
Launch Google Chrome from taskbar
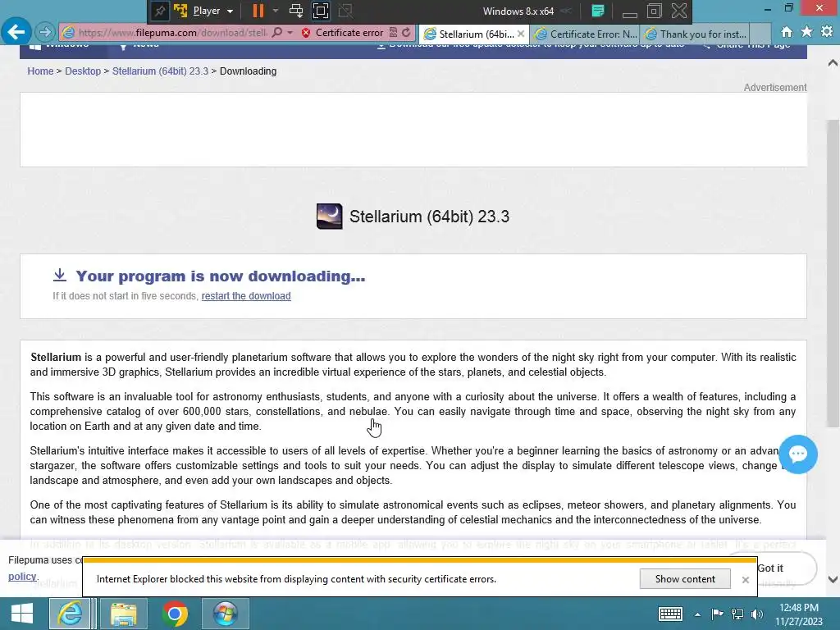tap(174, 614)
